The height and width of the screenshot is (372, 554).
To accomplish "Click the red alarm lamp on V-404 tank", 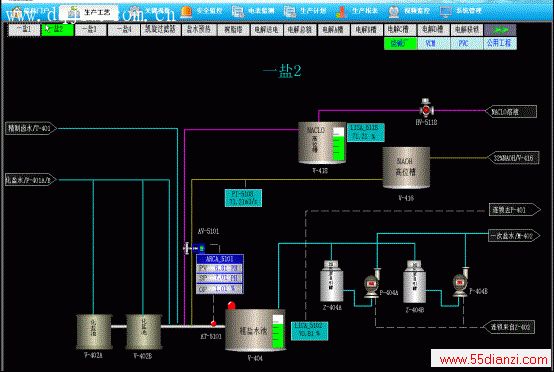I will 231,305.
